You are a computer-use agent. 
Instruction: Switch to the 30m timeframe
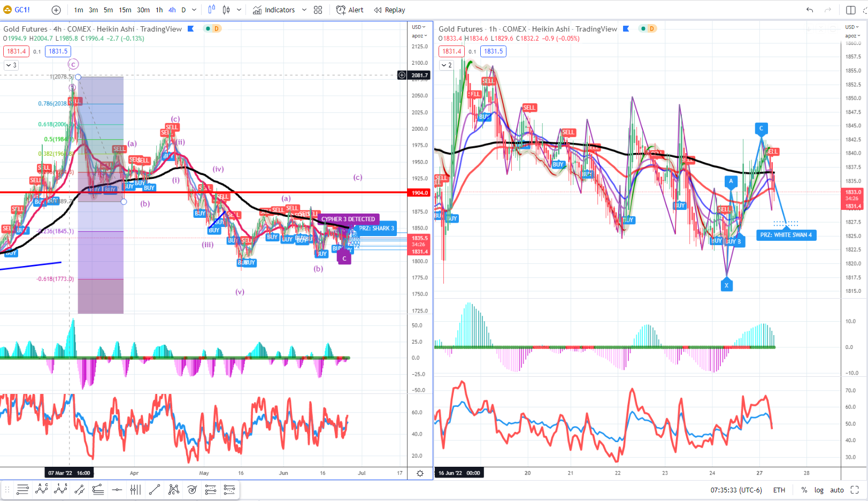pos(143,10)
